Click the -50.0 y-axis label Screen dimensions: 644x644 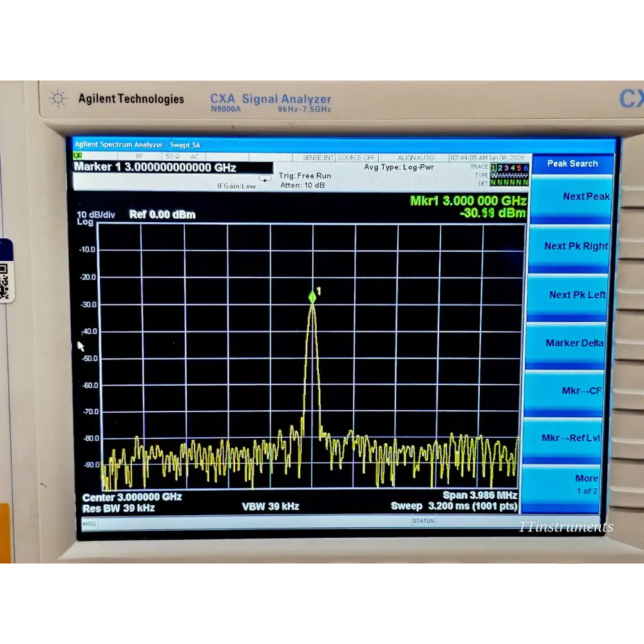(89, 359)
